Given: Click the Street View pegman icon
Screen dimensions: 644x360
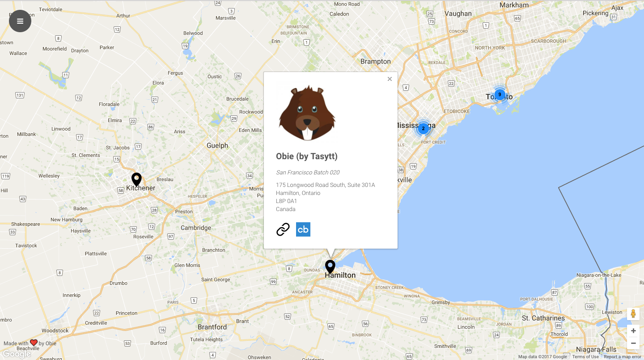Looking at the screenshot, I should pos(633,314).
